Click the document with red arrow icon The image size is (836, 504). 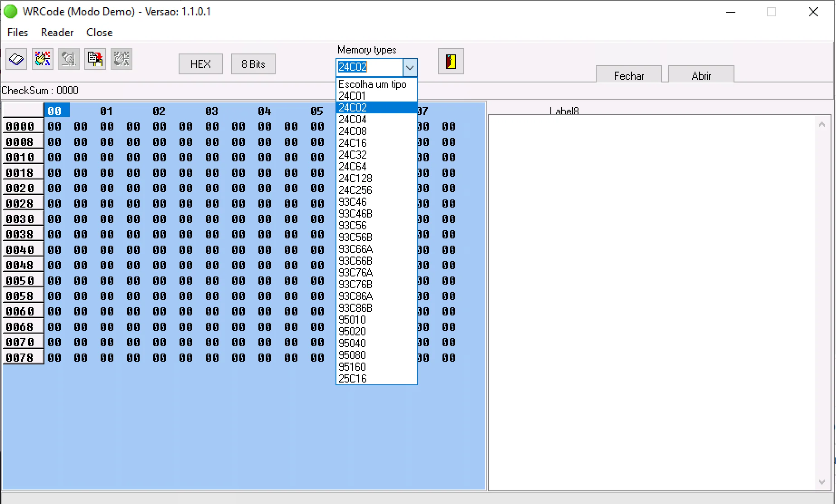tap(95, 59)
